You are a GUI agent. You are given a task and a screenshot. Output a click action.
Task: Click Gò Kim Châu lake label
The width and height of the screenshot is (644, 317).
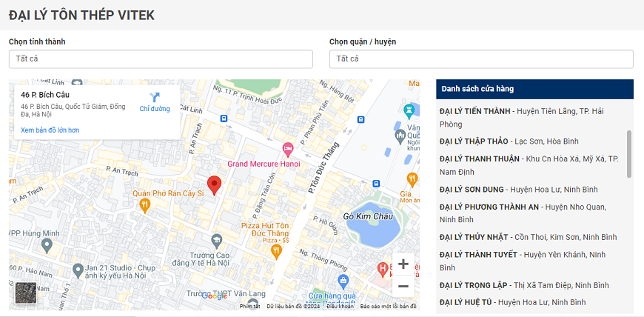click(x=369, y=216)
